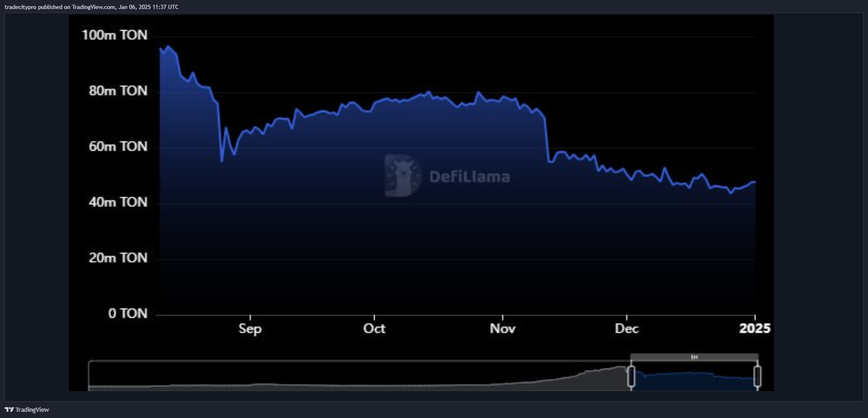Click the 2025 label on time axis
This screenshot has width=868, height=418.
coord(755,329)
